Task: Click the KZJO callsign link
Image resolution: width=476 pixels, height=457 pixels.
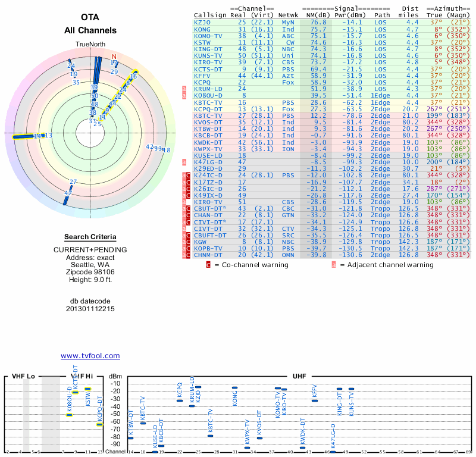Action: coord(202,23)
